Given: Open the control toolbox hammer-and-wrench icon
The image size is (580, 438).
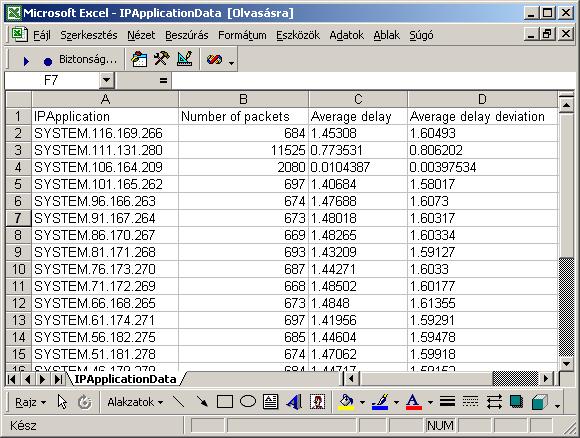Looking at the screenshot, I should tap(162, 59).
